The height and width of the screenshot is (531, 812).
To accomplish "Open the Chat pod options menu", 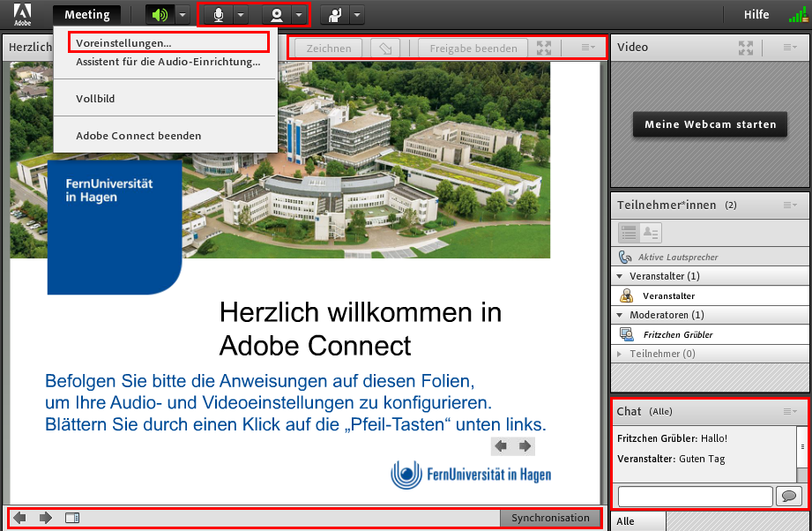I will 790,411.
